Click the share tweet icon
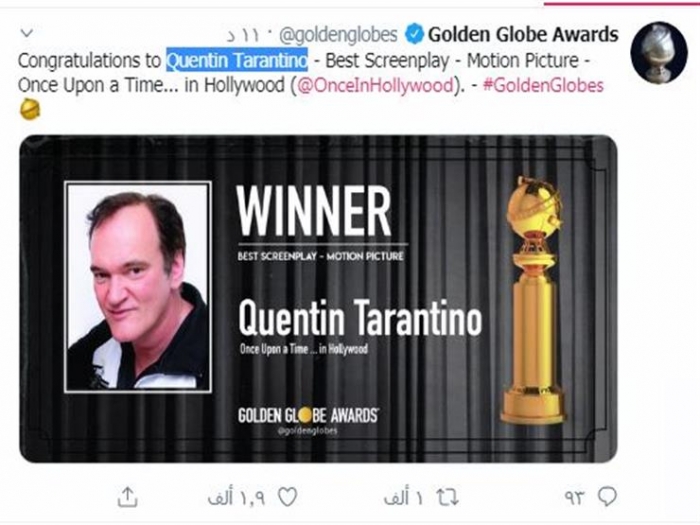The width and height of the screenshot is (700, 525). coord(127,496)
